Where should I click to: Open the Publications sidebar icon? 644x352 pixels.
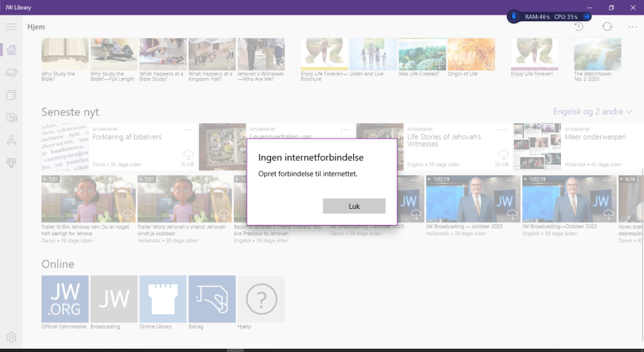pyautogui.click(x=11, y=95)
